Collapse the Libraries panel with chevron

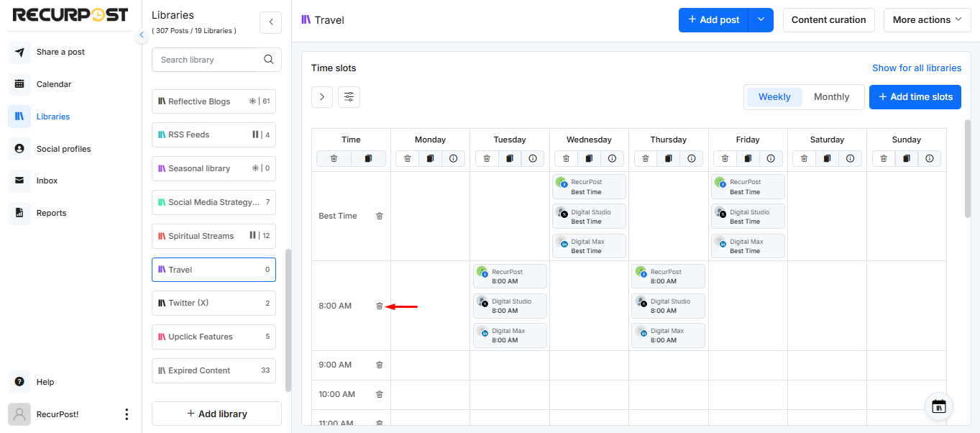coord(270,22)
